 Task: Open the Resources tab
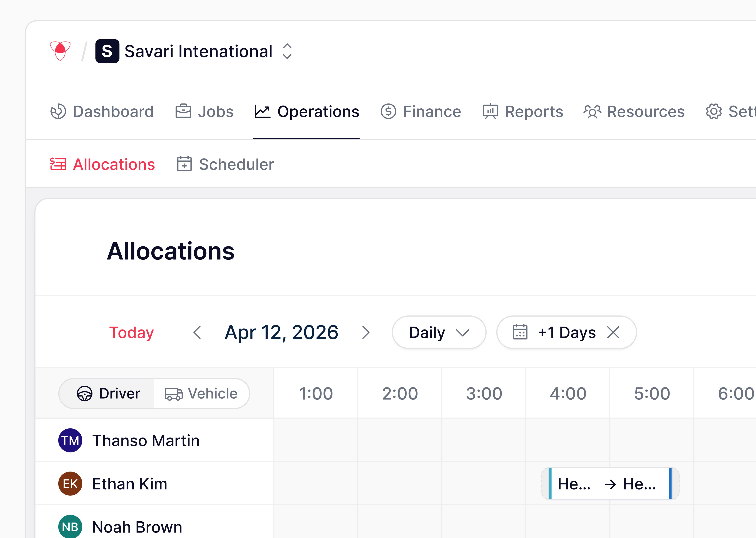[634, 112]
